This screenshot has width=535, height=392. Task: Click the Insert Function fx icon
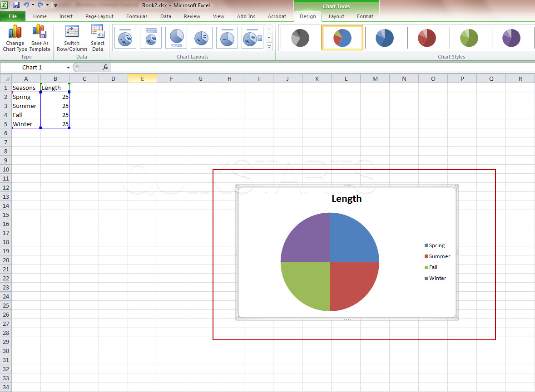105,67
